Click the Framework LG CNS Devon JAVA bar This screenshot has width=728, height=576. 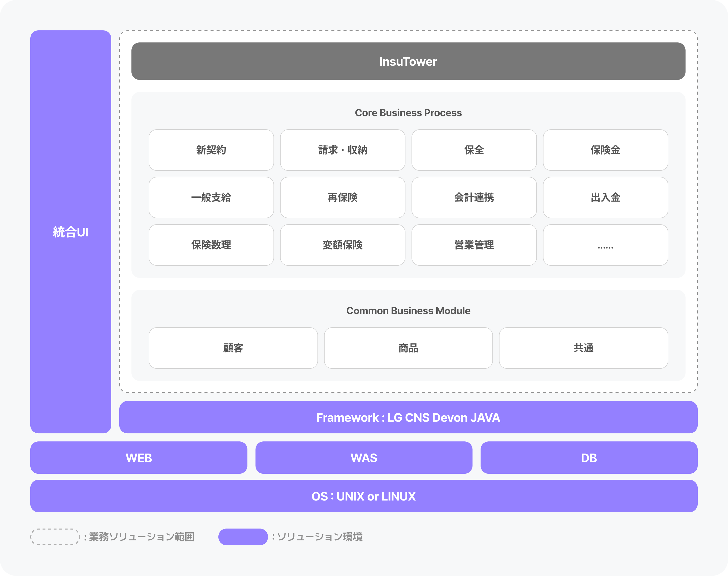click(408, 417)
